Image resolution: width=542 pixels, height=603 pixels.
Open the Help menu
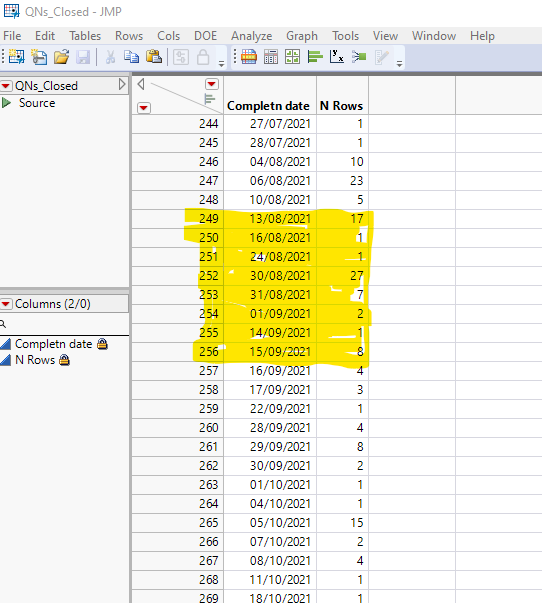click(x=482, y=36)
